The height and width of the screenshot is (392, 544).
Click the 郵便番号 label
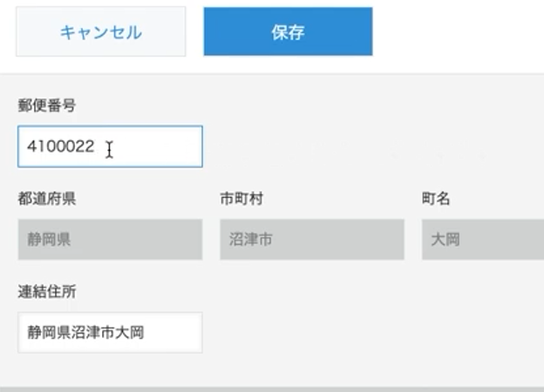[47, 105]
